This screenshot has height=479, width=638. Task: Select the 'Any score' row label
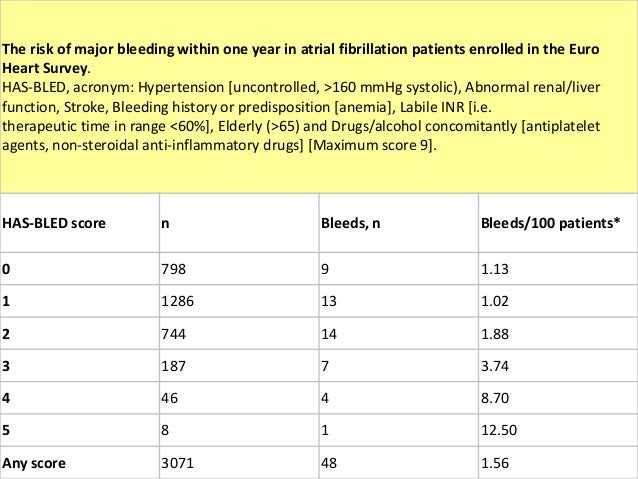pyautogui.click(x=80, y=463)
